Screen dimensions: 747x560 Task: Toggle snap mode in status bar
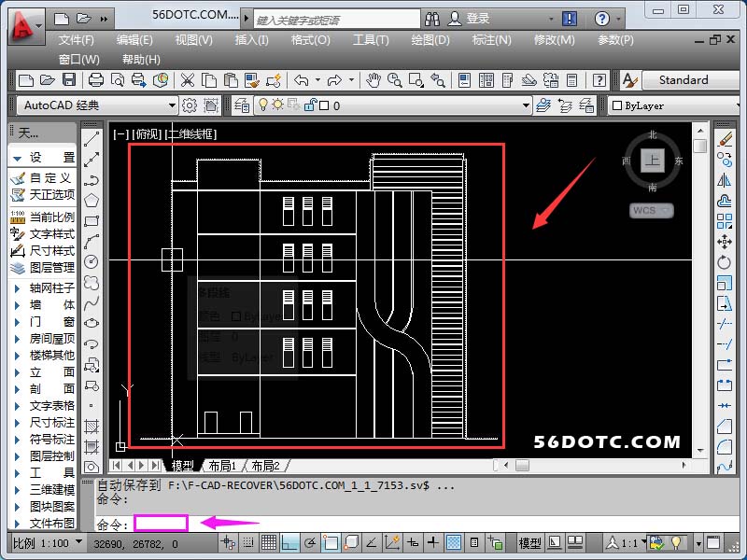coord(246,543)
